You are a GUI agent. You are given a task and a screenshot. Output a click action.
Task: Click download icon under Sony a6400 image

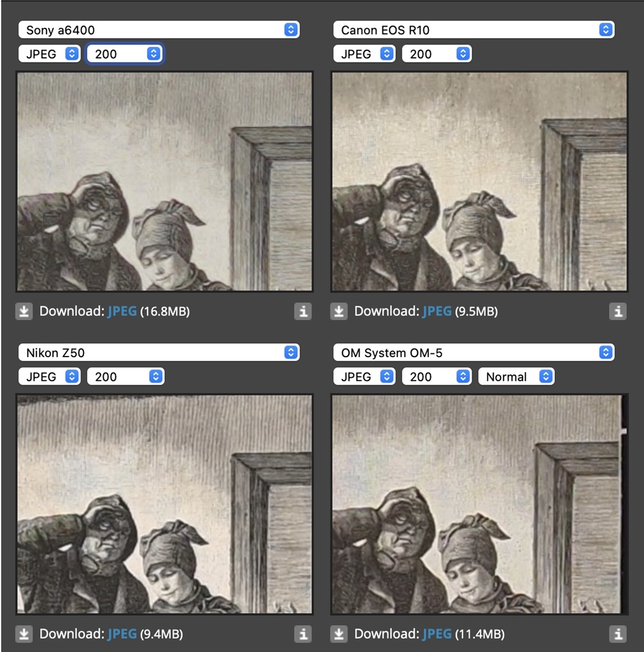[x=24, y=311]
